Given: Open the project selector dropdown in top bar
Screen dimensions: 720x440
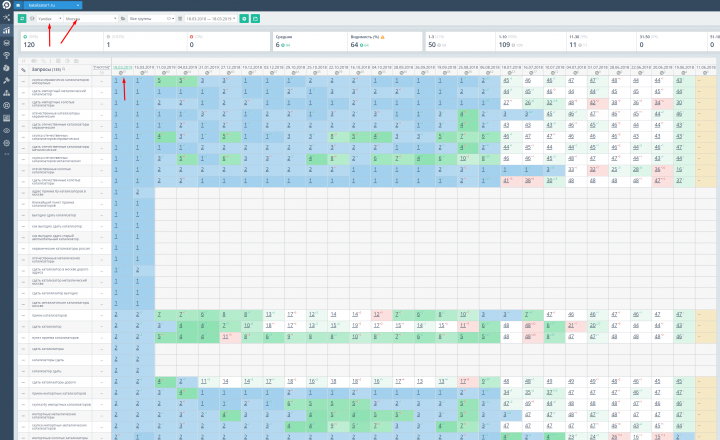Looking at the screenshot, I should (x=52, y=5).
